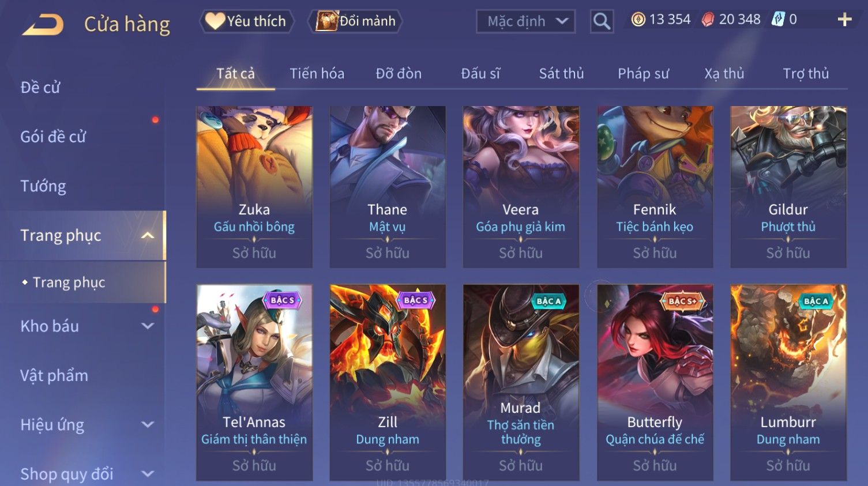
Task: Click the red ruby currency icon
Action: (x=708, y=20)
